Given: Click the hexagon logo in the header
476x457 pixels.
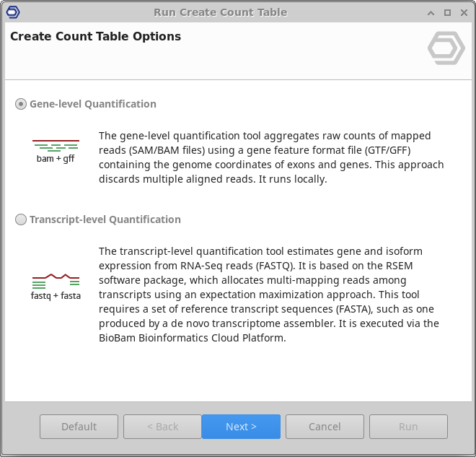Looking at the screenshot, I should 446,49.
